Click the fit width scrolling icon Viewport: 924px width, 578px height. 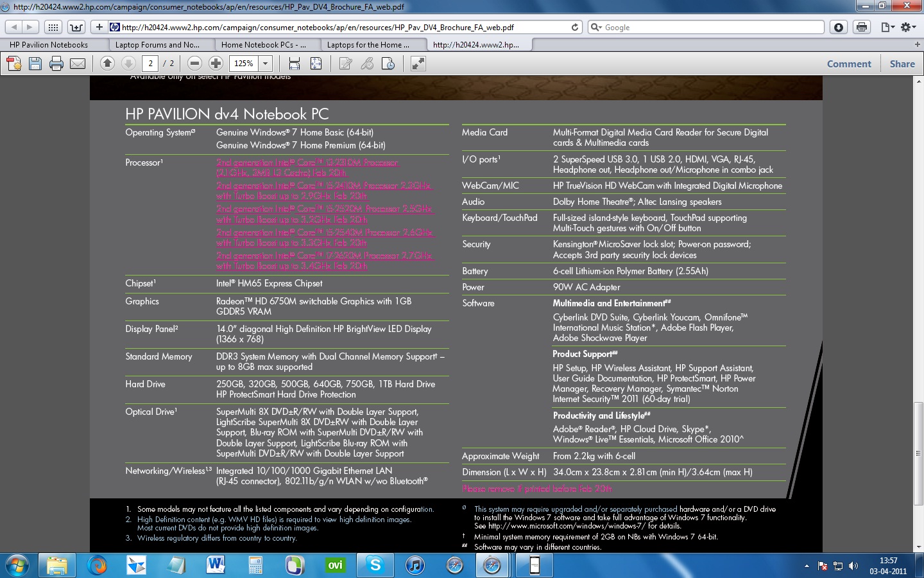(x=295, y=64)
